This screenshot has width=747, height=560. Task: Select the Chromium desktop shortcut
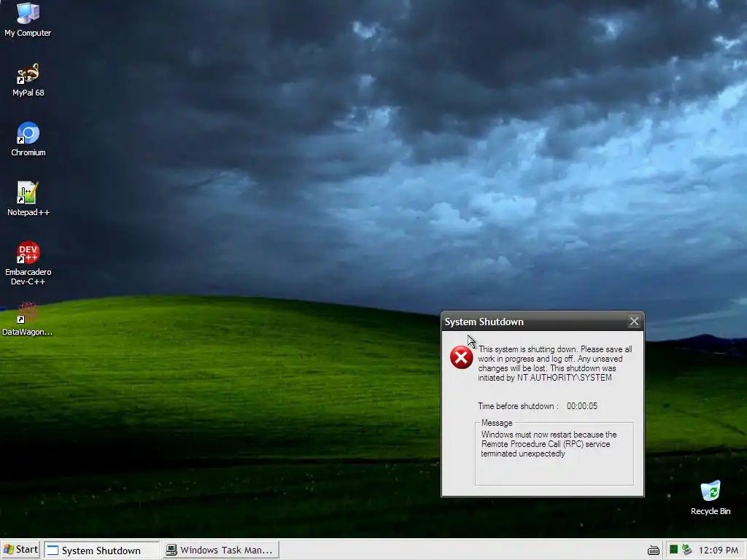28,139
